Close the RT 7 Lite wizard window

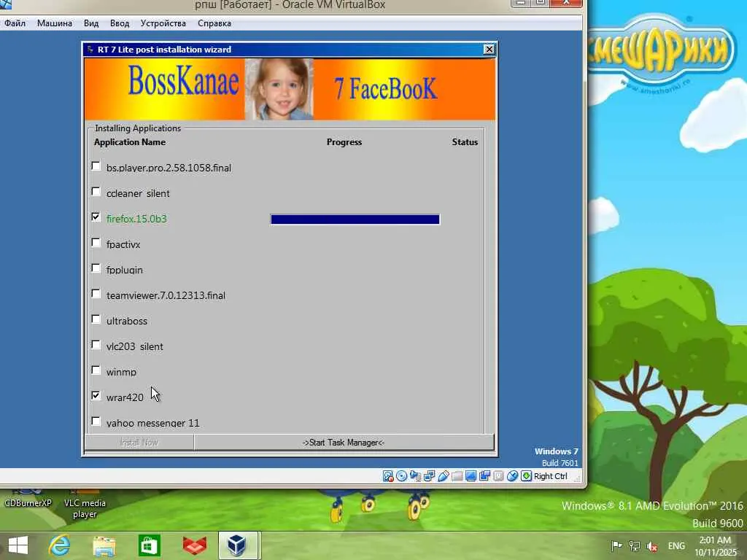[x=489, y=50]
